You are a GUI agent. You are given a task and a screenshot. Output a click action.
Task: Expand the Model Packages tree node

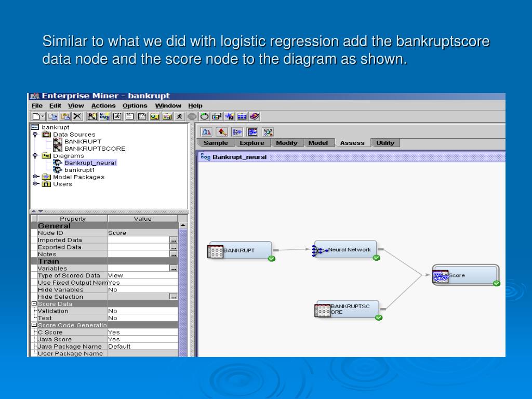[36, 177]
